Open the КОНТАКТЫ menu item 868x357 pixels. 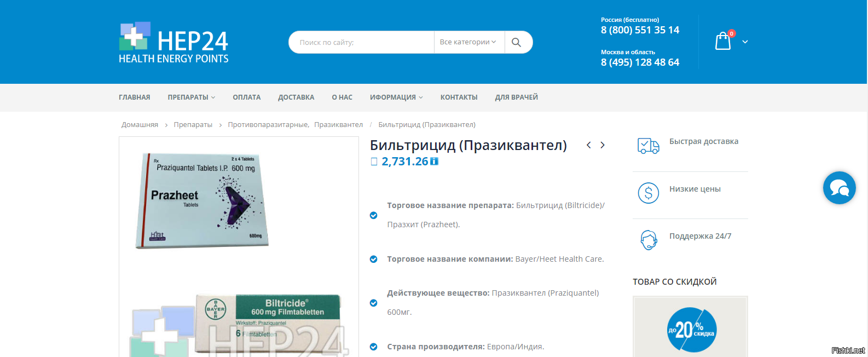tap(459, 97)
